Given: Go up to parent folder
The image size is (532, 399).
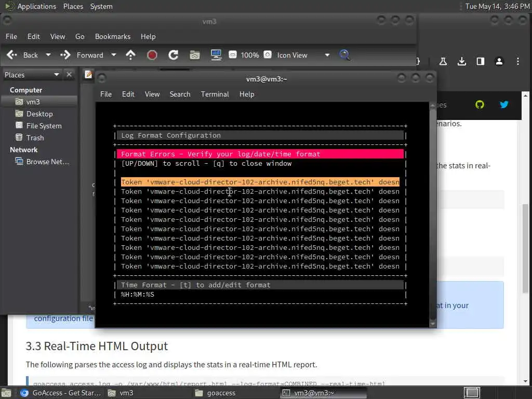Looking at the screenshot, I should 130,55.
